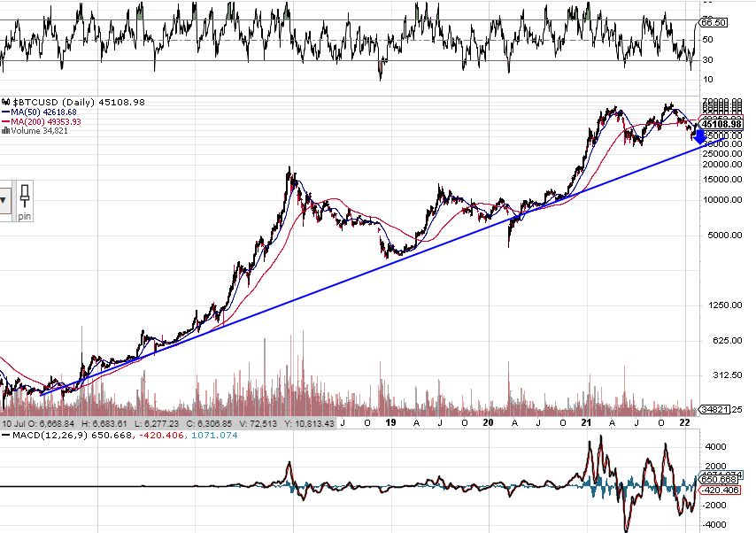This screenshot has width=756, height=533.
Task: Click the 15000.00 price axis label
Action: 722,180
